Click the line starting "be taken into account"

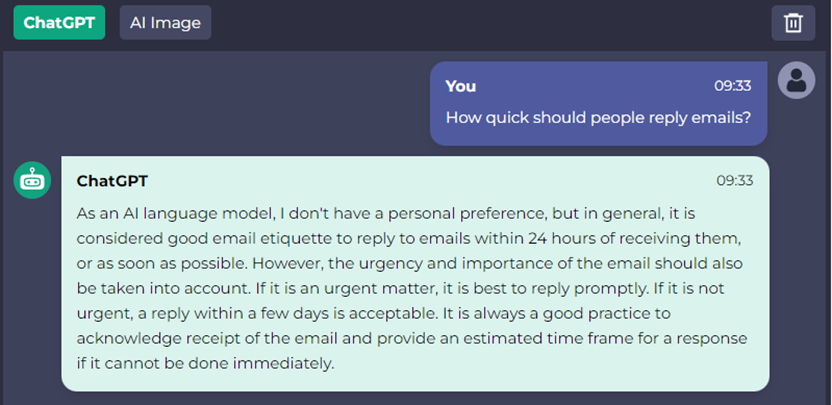(x=400, y=289)
